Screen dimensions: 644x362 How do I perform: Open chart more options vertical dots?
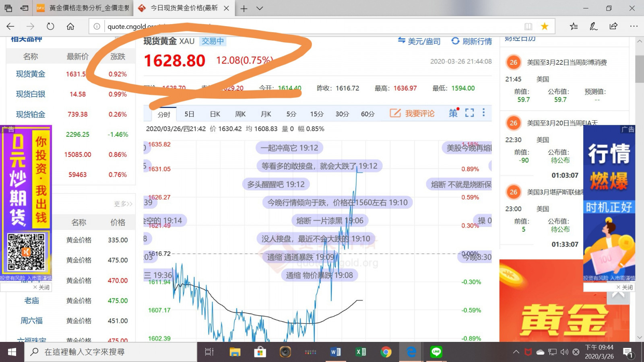click(484, 113)
